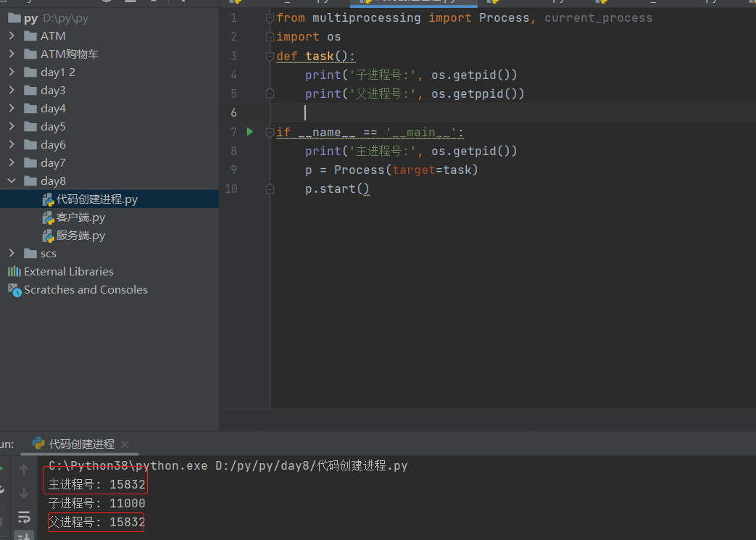The image size is (756, 540).
Task: Click the External Libraries icon
Action: [x=14, y=272]
